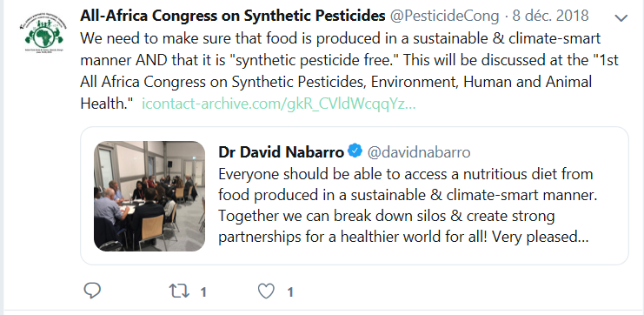Screen dimensions: 644x315
Task: Click the @davidnabarro handle
Action: pos(419,152)
